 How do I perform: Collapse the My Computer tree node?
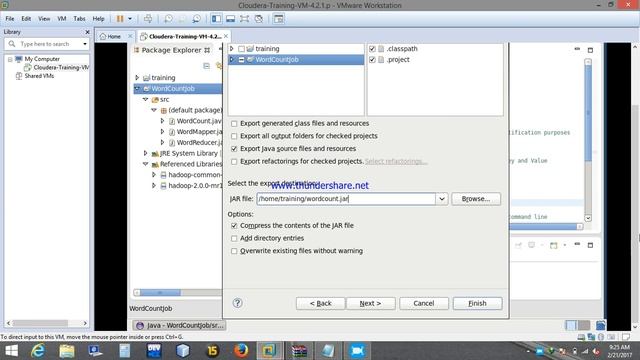pos(10,59)
